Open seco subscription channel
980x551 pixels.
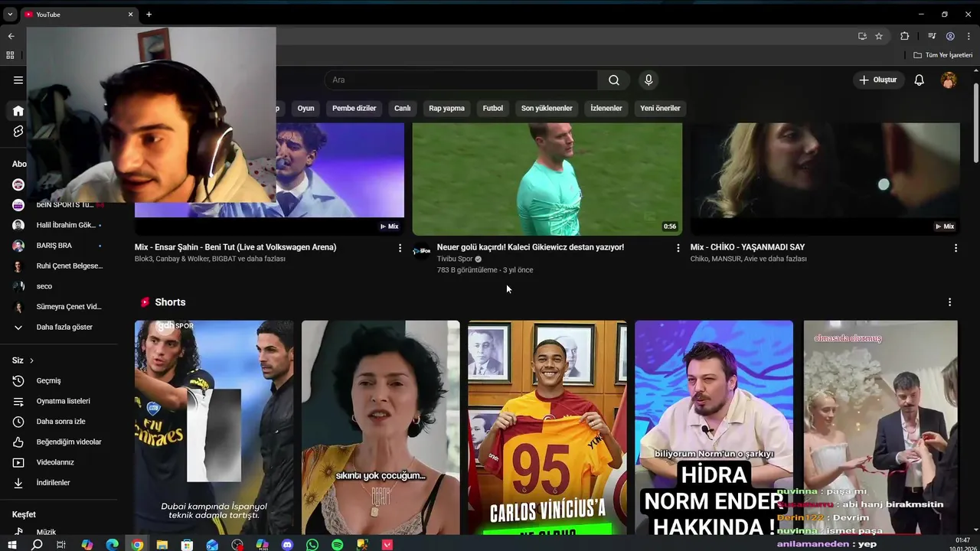tap(44, 286)
